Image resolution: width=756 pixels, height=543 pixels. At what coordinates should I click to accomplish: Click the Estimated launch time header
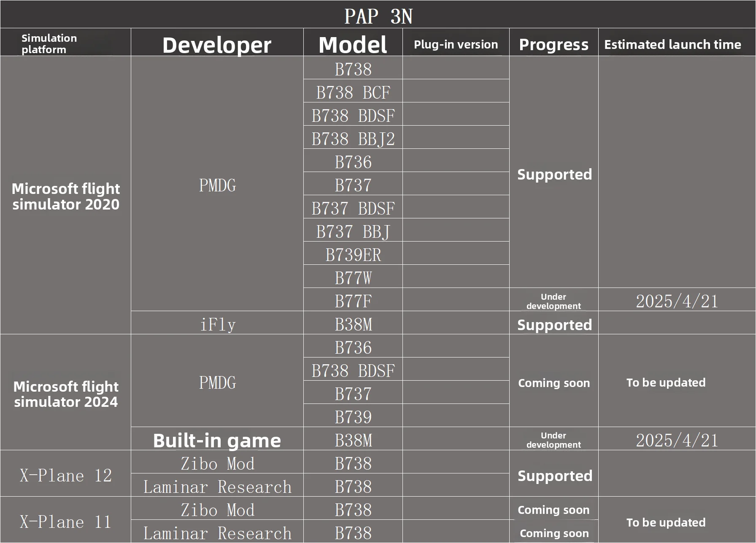[672, 45]
